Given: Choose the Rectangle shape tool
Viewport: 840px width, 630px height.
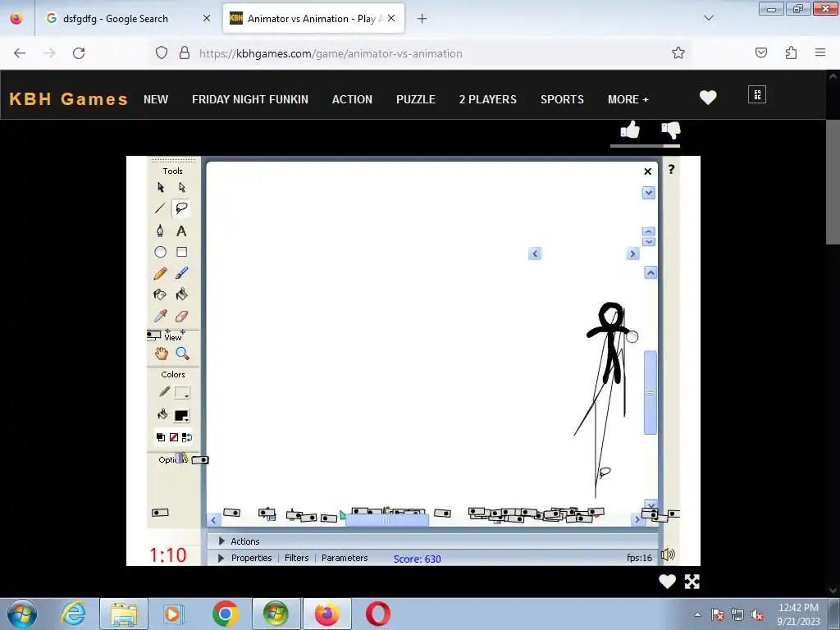Looking at the screenshot, I should [x=181, y=252].
